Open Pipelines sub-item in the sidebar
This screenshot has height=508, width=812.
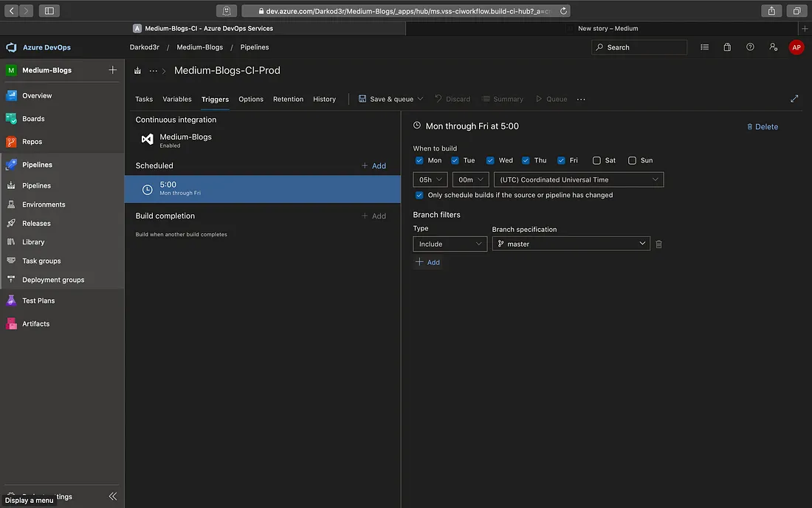pyautogui.click(x=36, y=185)
